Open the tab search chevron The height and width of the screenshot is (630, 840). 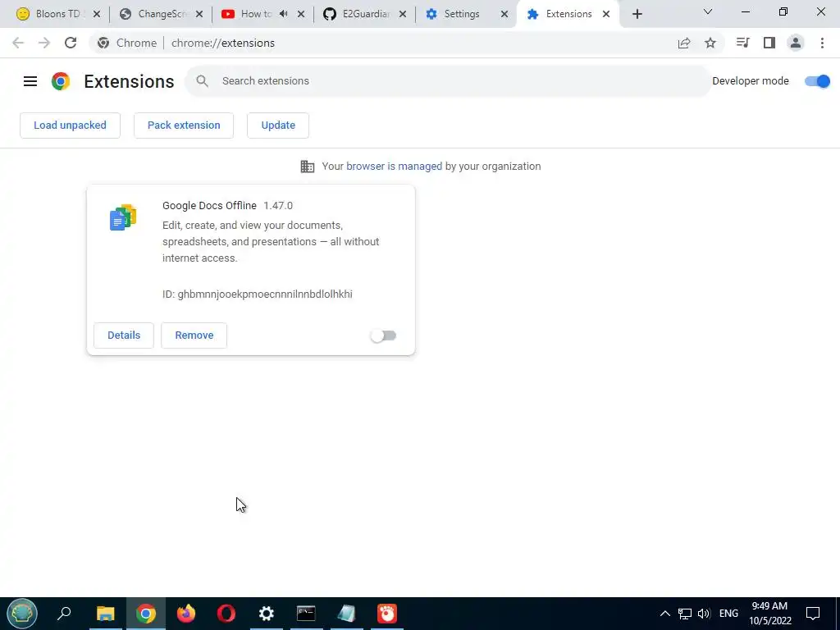[708, 11]
